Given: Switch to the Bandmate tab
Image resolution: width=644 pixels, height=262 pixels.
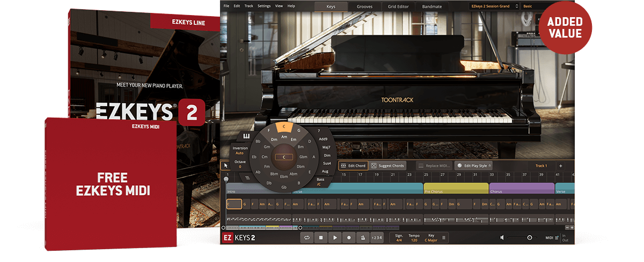Looking at the screenshot, I should pyautogui.click(x=432, y=6).
